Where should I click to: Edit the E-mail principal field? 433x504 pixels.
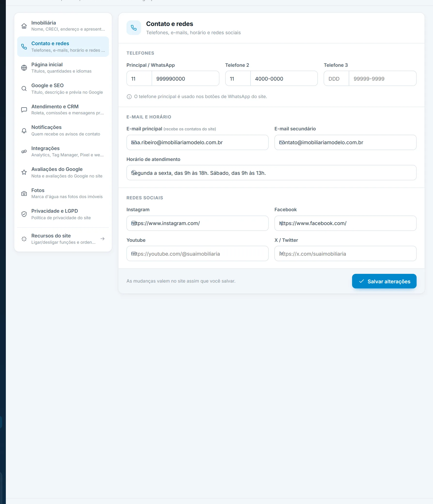[x=197, y=143]
